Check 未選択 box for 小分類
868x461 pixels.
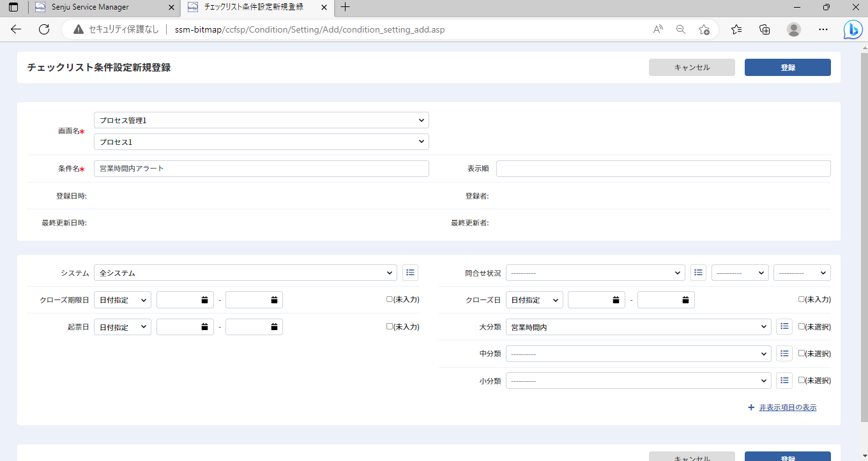click(x=802, y=380)
